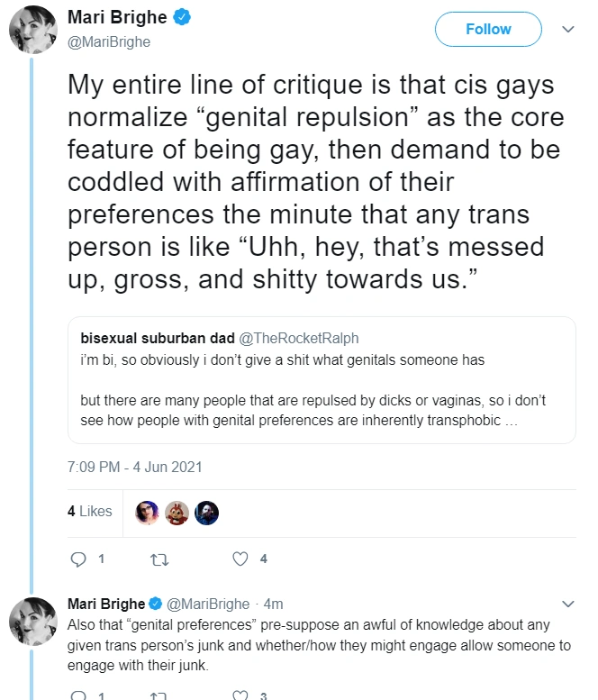This screenshot has height=700, width=598.
Task: View third liker's avatar
Action: 206,512
